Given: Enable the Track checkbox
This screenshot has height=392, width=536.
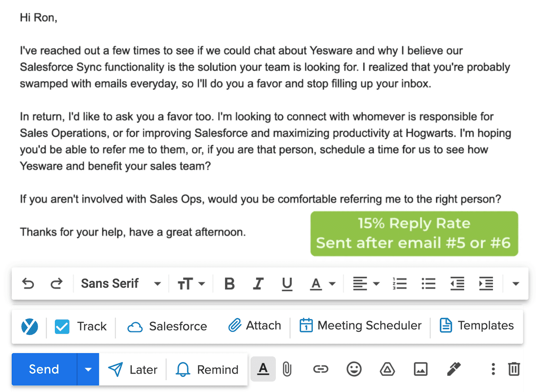Looking at the screenshot, I should click(62, 326).
